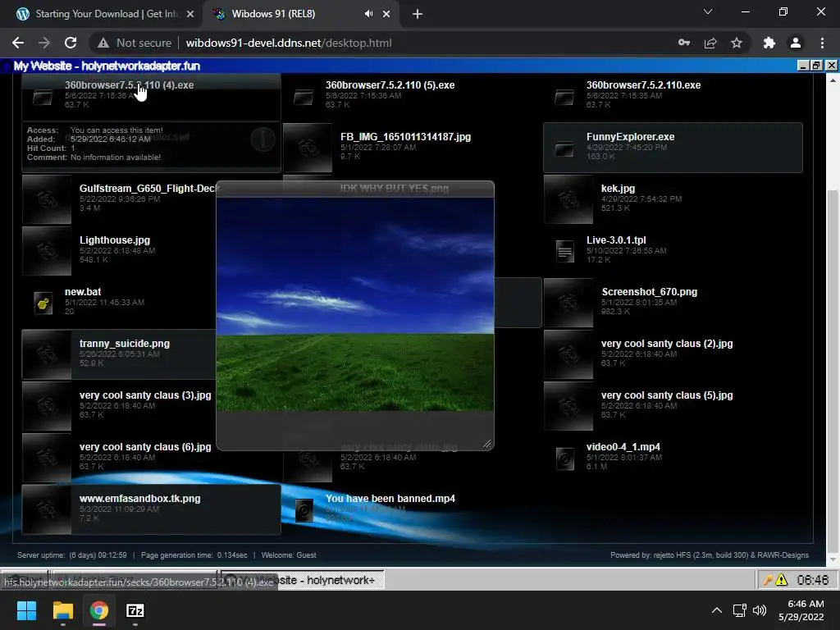Click the 360browser7.5.2.110.exe file icon

coord(564,98)
